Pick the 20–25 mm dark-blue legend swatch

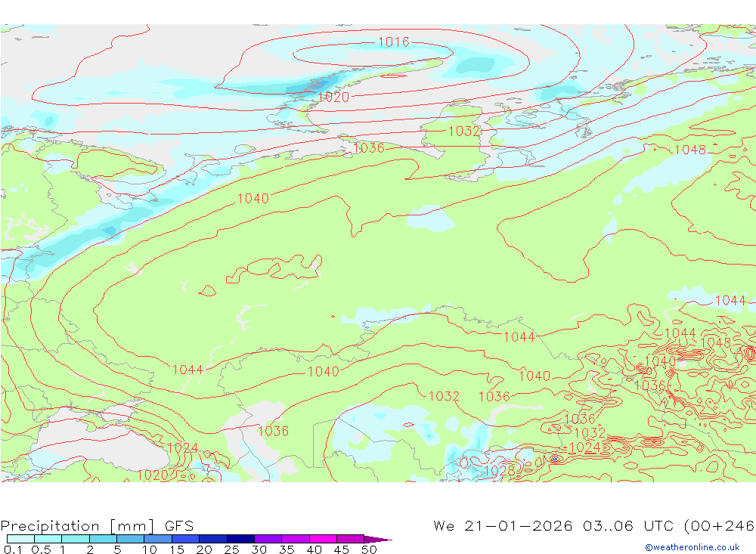(212, 539)
